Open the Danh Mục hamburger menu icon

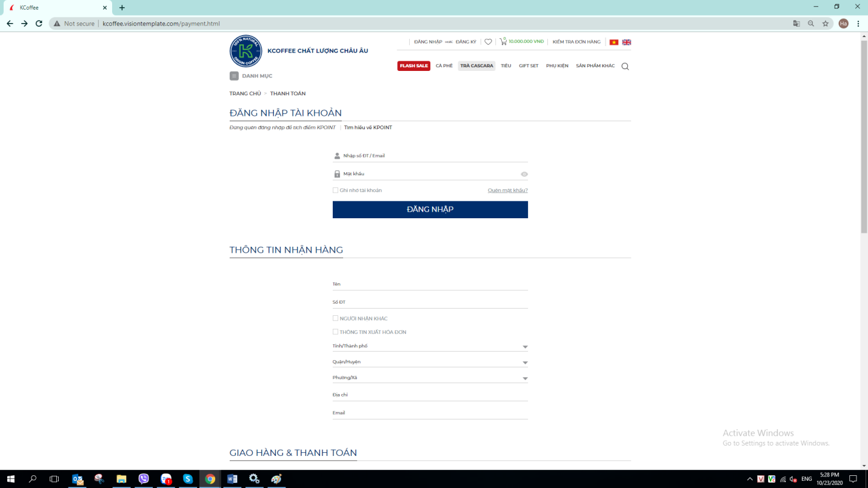(x=234, y=76)
